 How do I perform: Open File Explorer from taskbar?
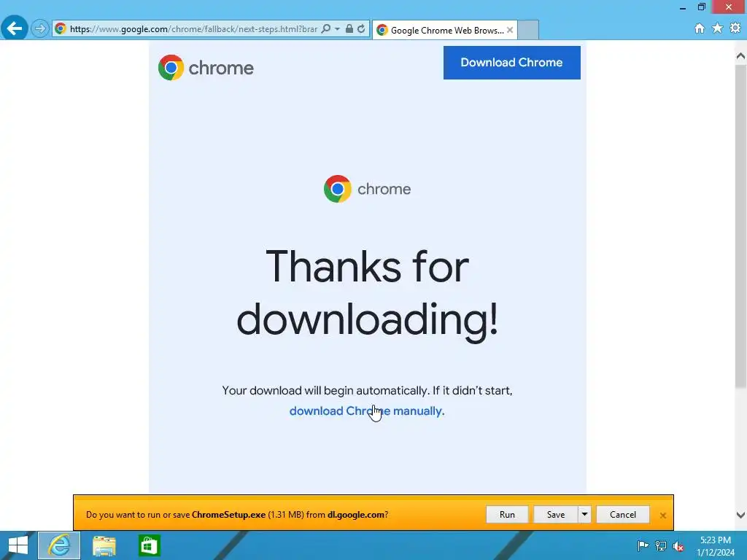coord(104,545)
